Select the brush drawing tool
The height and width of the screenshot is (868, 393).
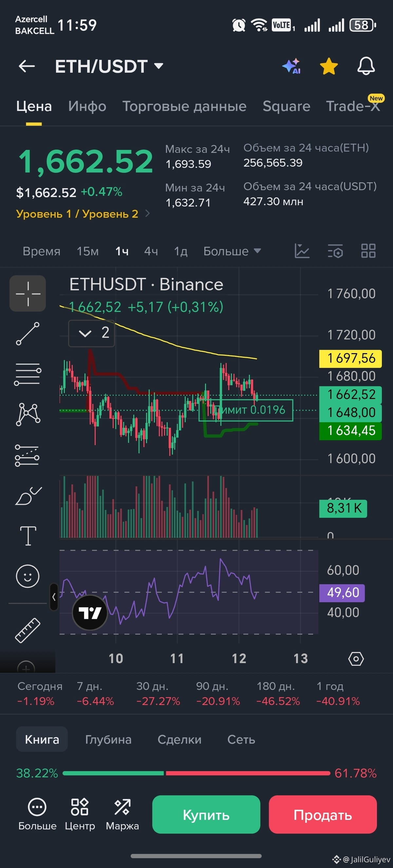pos(28,496)
